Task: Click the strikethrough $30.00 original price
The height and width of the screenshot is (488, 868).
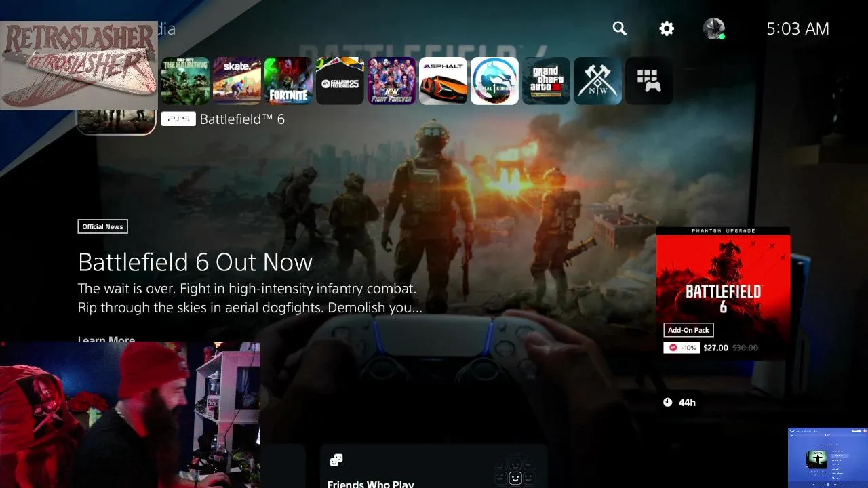Action: point(745,348)
